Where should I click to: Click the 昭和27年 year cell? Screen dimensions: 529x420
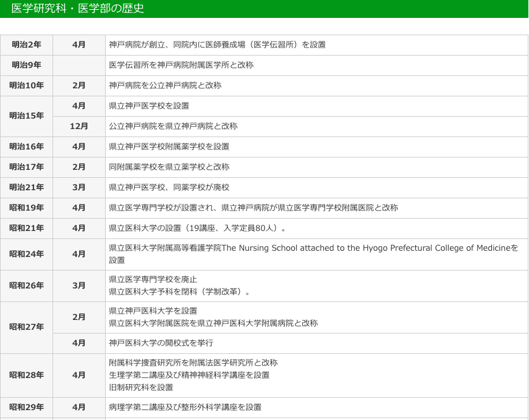[27, 327]
